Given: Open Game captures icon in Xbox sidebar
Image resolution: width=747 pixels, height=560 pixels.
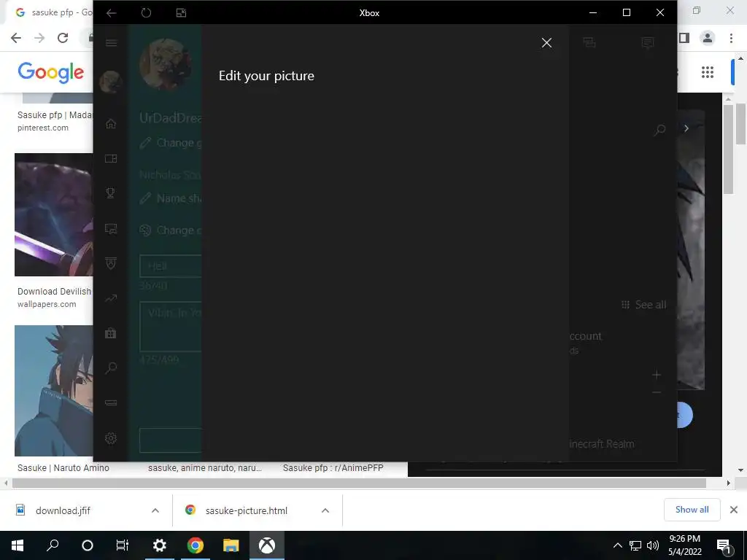Looking at the screenshot, I should tap(111, 229).
